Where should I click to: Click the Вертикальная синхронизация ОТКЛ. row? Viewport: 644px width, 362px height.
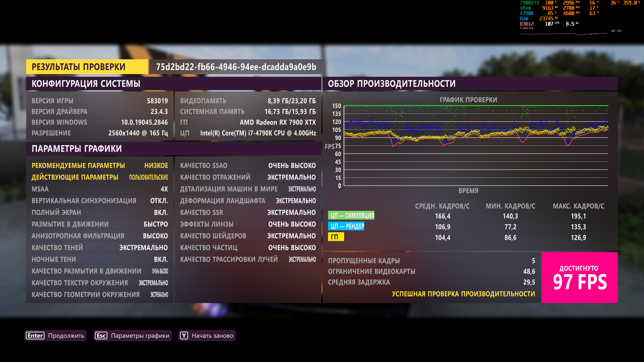pyautogui.click(x=100, y=201)
